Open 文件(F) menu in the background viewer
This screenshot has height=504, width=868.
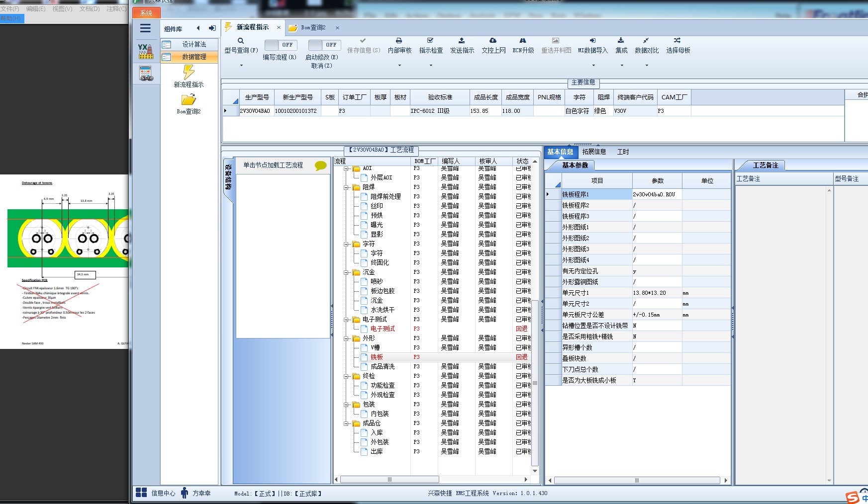click(9, 9)
